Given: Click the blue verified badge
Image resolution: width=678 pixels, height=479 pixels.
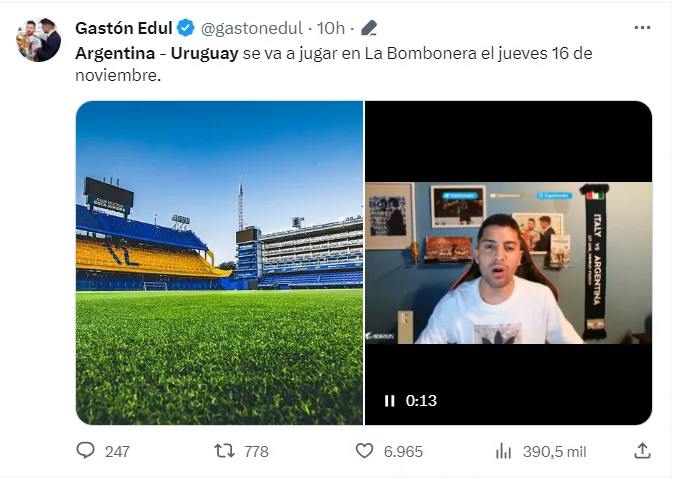Looking at the screenshot, I should (185, 27).
